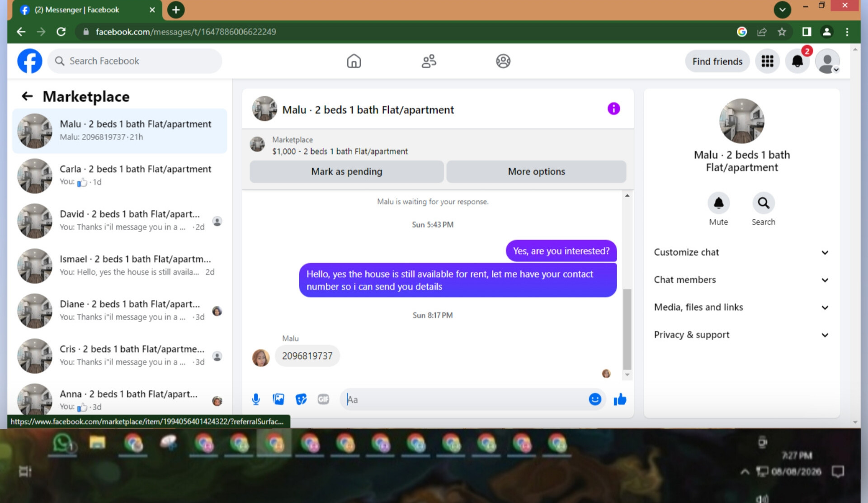Open a new browser tab
Image resolution: width=868 pixels, height=503 pixels.
point(176,9)
